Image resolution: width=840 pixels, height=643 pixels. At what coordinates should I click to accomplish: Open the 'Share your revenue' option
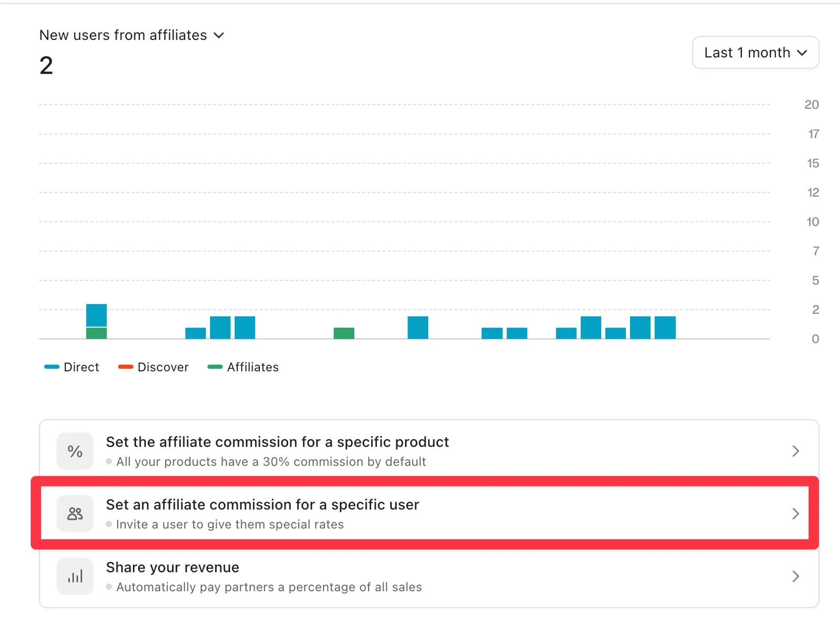coord(429,576)
